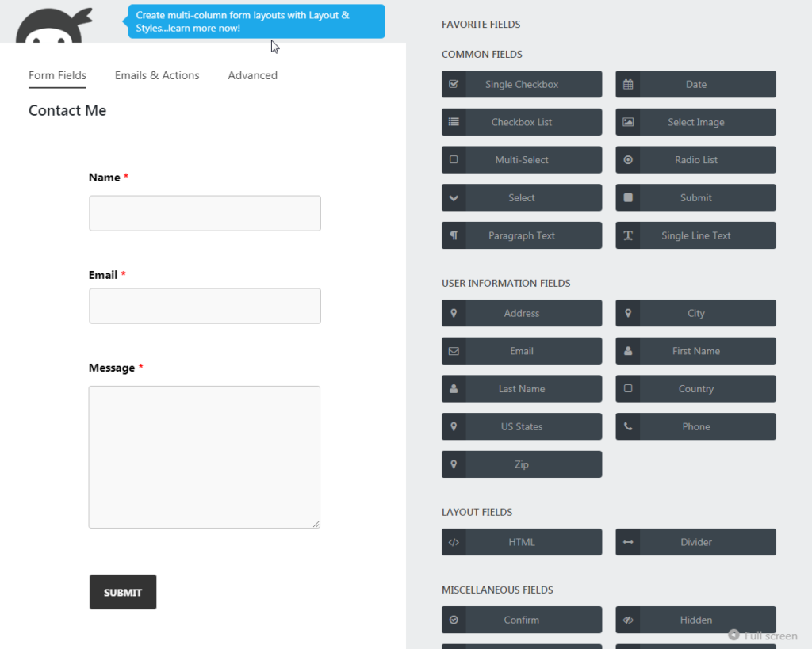Add a Hidden field
The image size is (812, 649).
[x=695, y=620]
